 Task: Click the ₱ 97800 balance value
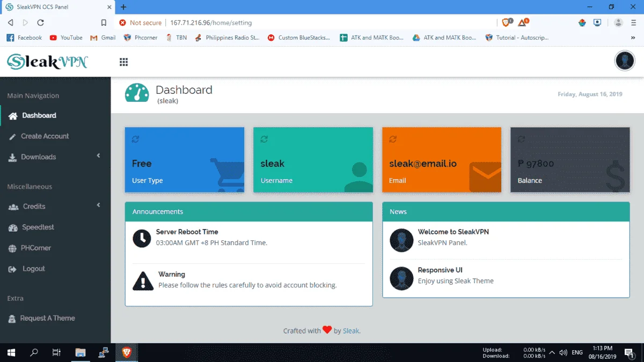[536, 164]
